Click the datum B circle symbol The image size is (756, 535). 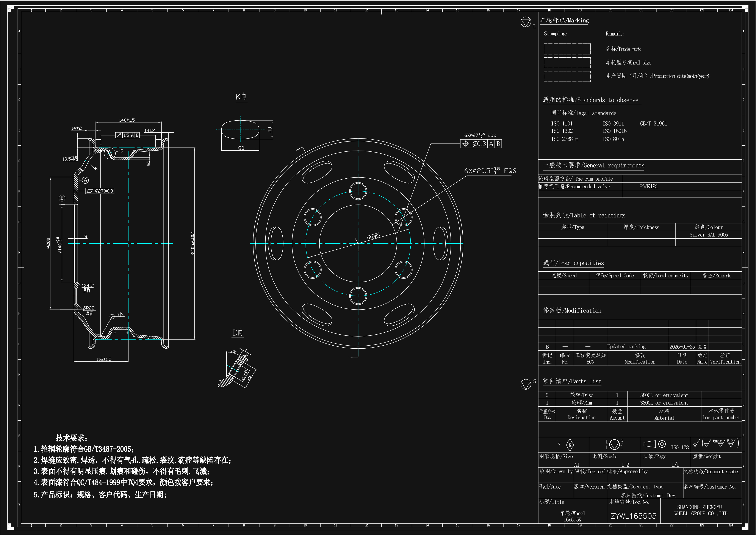[62, 198]
